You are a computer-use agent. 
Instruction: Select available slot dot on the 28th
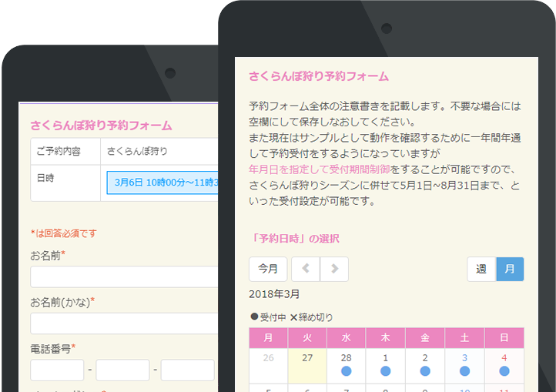[x=346, y=371]
